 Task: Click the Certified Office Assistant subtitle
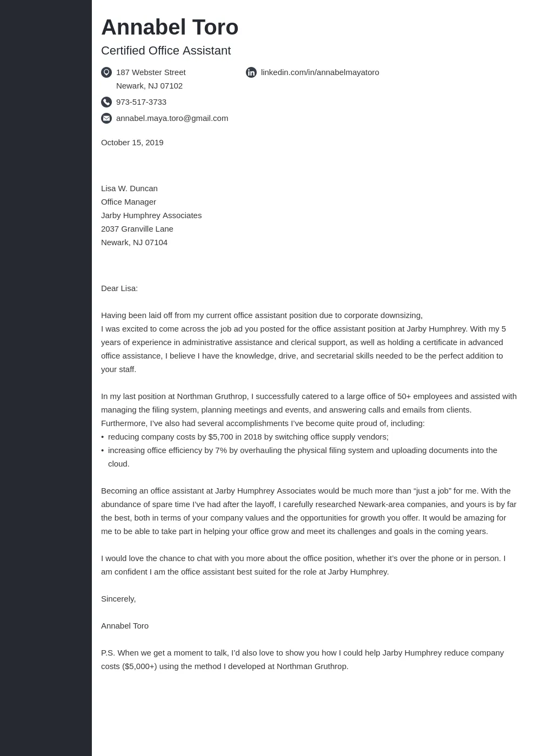coord(166,51)
